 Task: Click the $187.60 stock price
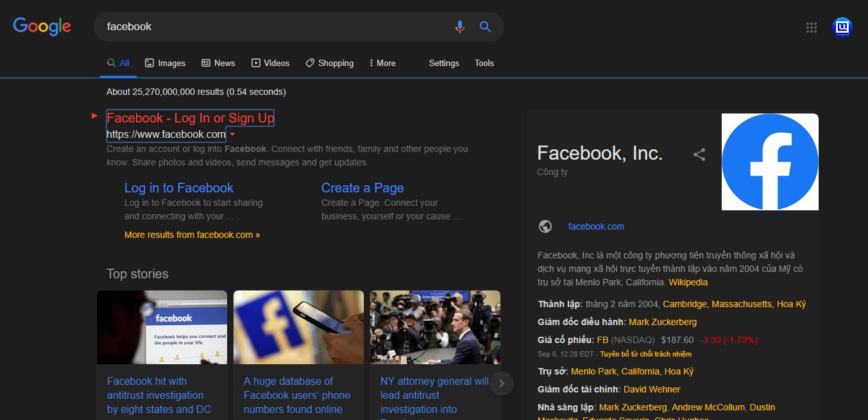(x=677, y=340)
